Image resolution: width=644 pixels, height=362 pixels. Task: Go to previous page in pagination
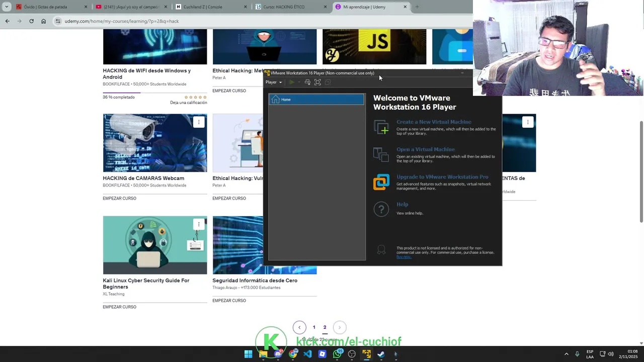coord(299,327)
